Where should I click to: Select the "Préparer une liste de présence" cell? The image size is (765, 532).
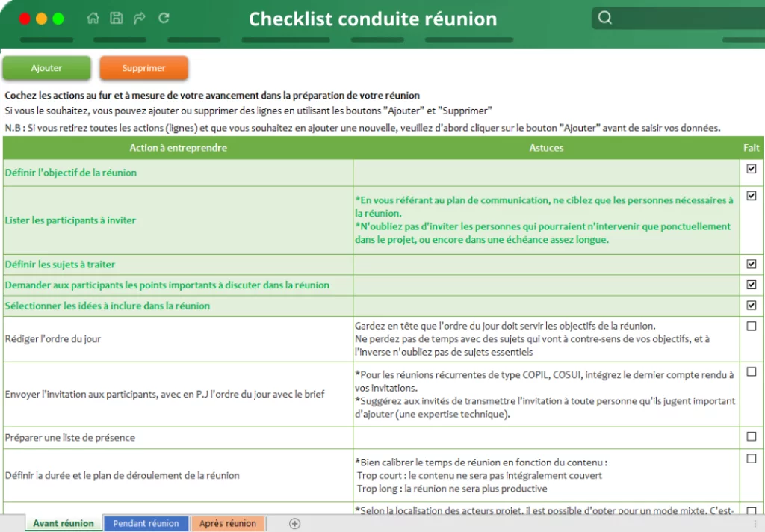178,438
